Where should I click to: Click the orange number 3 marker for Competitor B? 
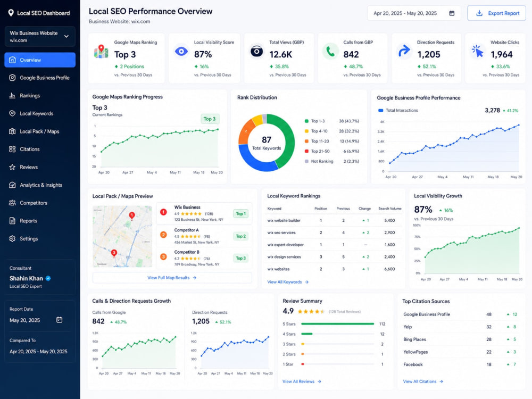click(163, 257)
